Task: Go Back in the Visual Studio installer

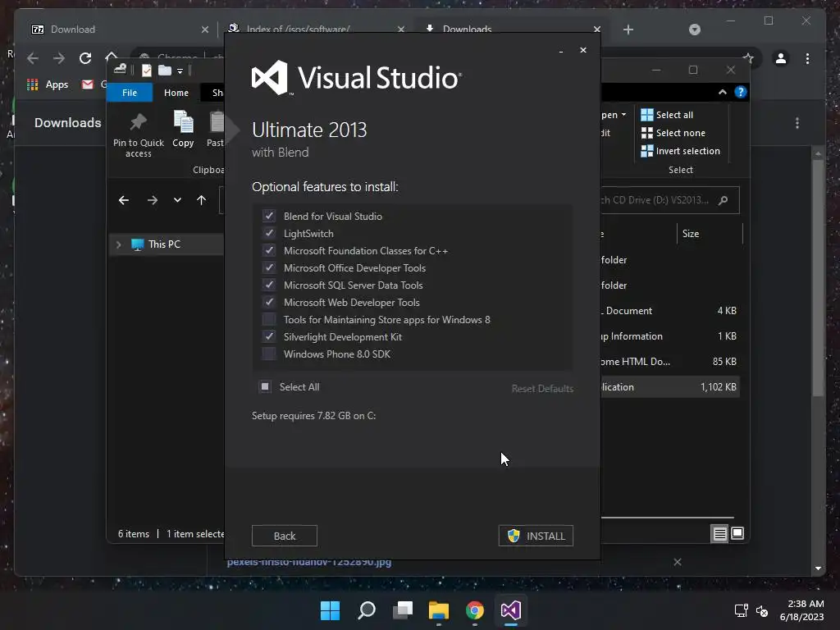Action: [285, 536]
